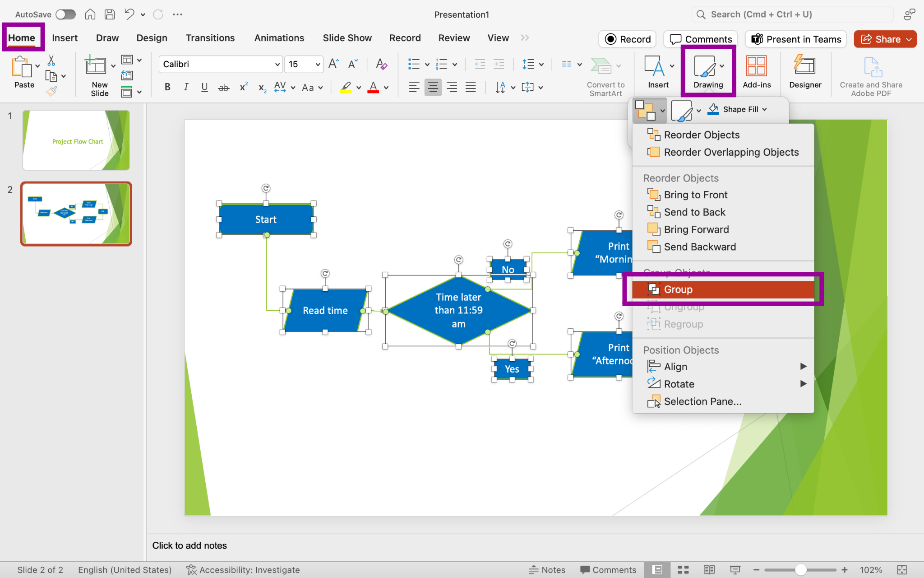Apply the yellow text highlight color

tap(346, 88)
